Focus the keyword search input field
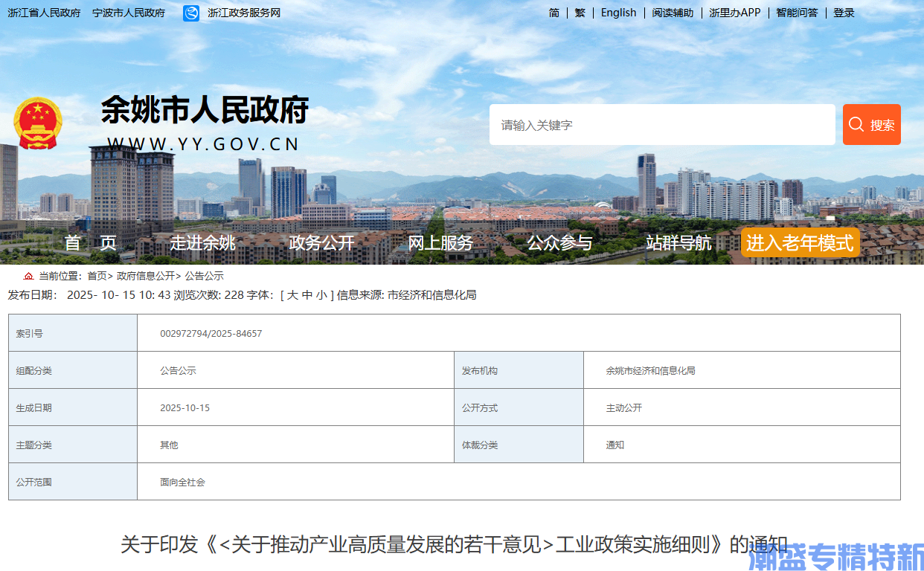Viewport: 924px width, 571px height. [x=661, y=125]
